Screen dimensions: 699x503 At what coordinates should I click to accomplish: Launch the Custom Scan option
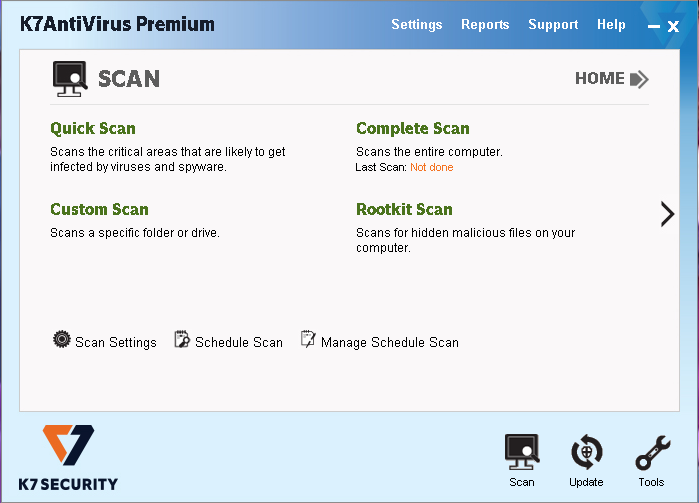pyautogui.click(x=99, y=209)
